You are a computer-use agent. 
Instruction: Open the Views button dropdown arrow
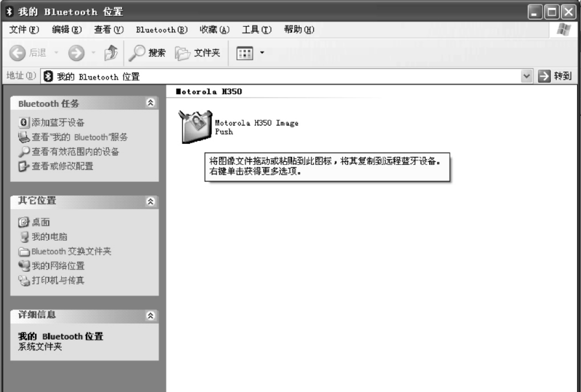262,53
